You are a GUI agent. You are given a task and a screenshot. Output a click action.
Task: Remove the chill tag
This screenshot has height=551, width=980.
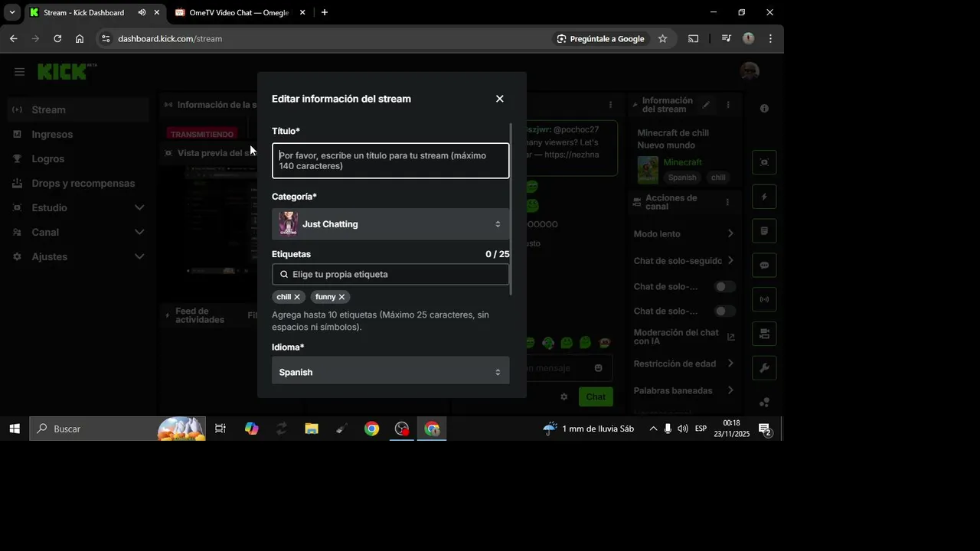pos(297,297)
